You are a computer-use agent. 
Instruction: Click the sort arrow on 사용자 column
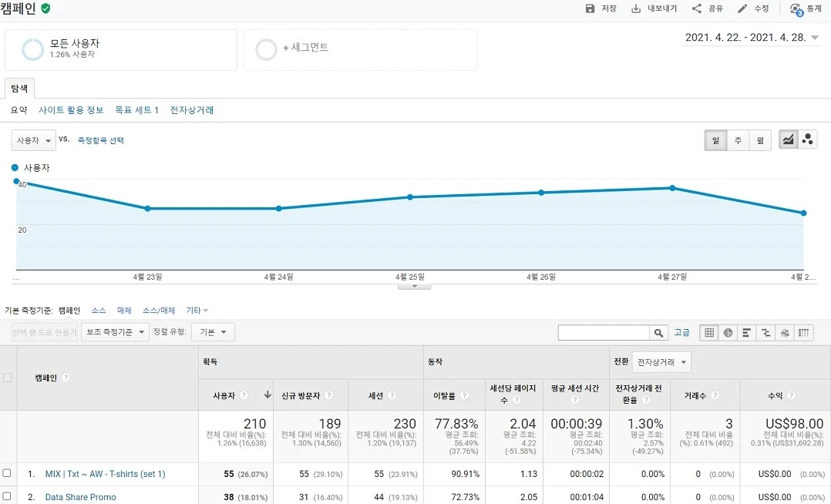267,395
